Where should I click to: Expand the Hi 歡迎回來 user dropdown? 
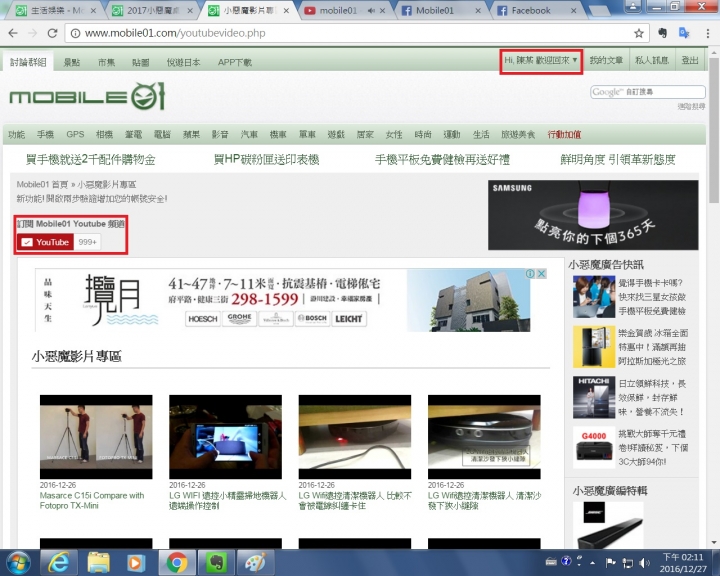click(541, 60)
